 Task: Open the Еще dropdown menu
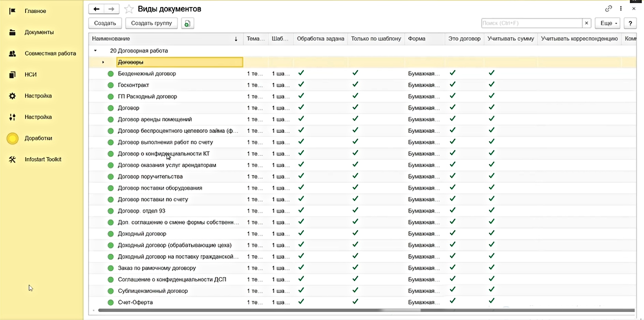click(x=607, y=23)
